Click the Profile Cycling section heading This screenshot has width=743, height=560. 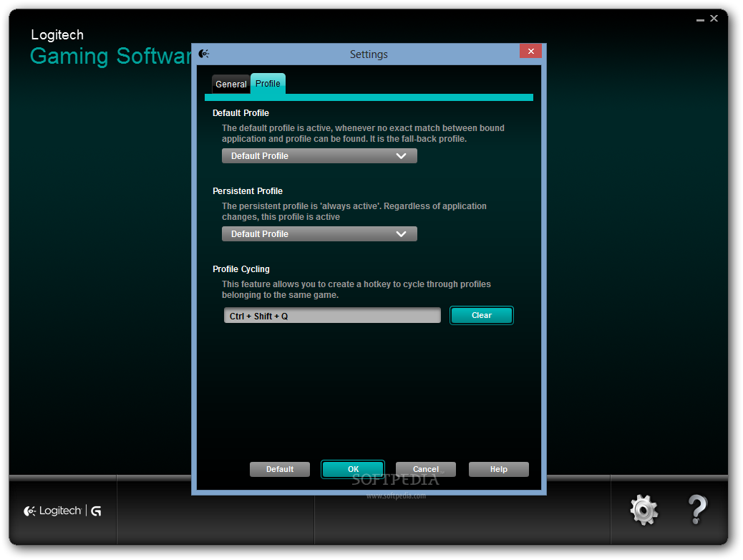coord(241,269)
